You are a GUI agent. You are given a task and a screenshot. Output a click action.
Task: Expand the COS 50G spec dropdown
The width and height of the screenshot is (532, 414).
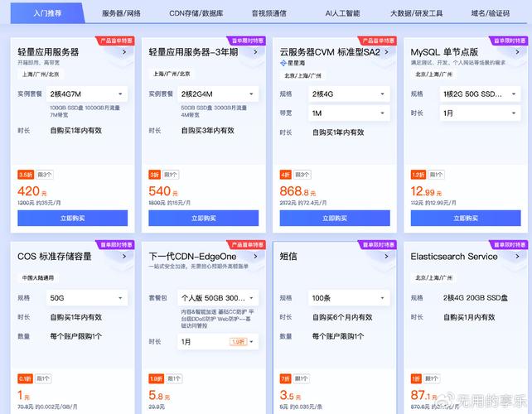[x=87, y=298]
